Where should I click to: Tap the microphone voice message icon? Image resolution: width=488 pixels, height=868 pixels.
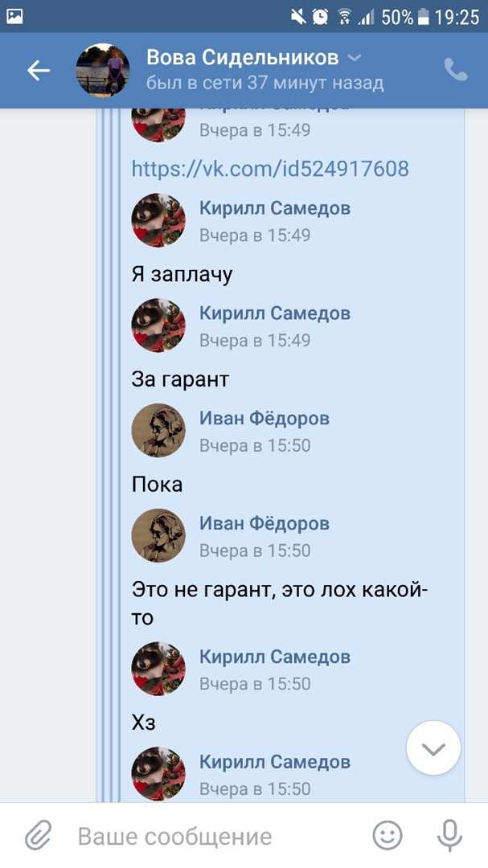(x=449, y=835)
